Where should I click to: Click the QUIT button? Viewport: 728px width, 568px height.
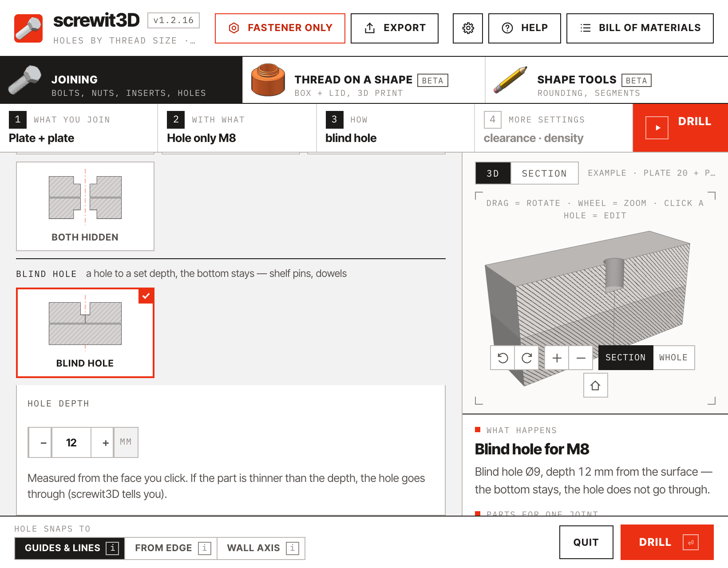click(x=586, y=542)
